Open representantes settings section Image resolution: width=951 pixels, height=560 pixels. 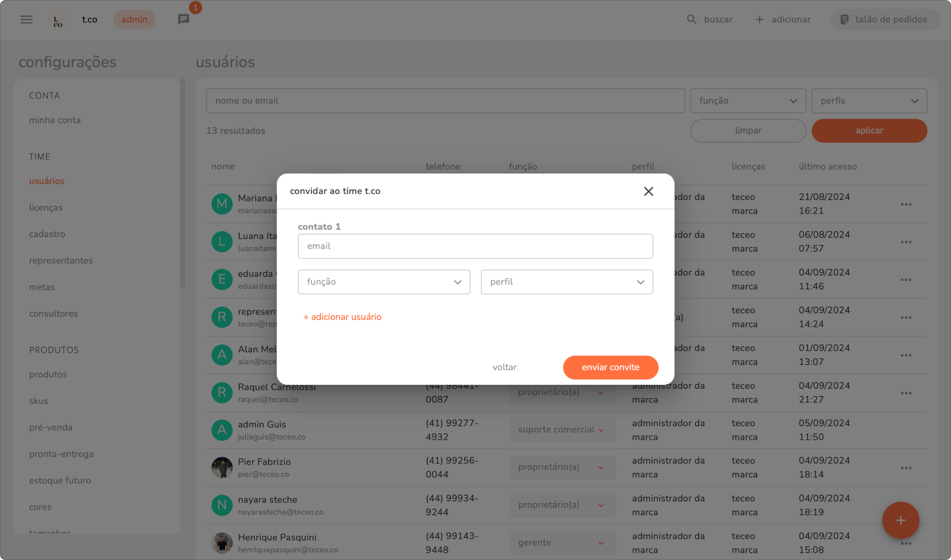click(x=61, y=261)
